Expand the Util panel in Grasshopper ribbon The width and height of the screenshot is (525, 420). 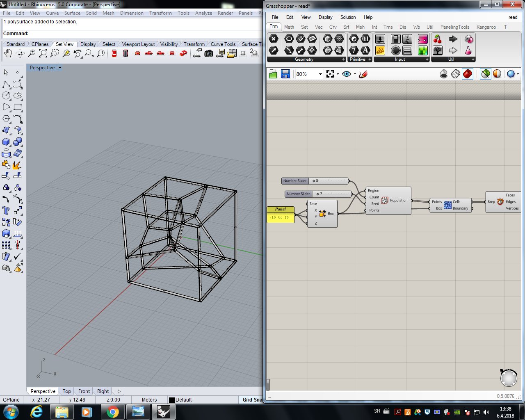click(473, 59)
